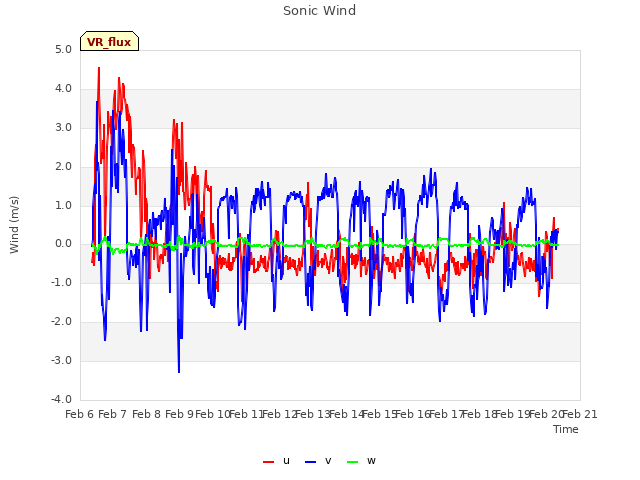Click the Feb 8 x-axis date label

tap(146, 414)
